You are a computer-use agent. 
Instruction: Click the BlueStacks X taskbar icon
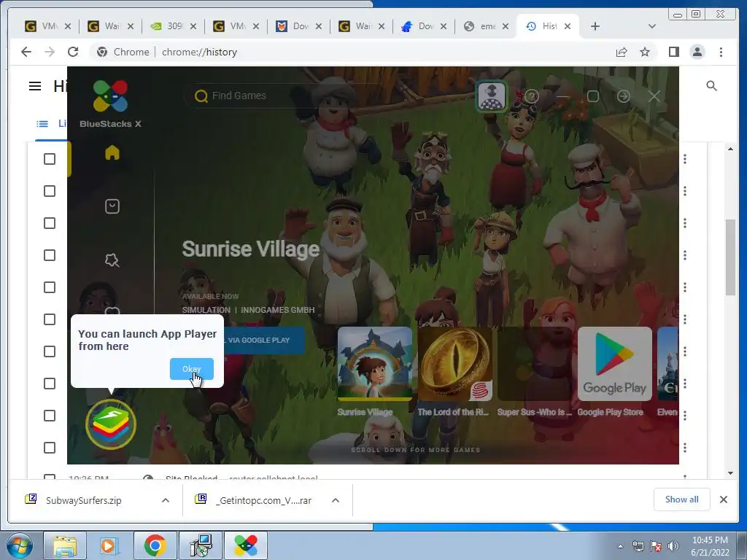tap(246, 545)
